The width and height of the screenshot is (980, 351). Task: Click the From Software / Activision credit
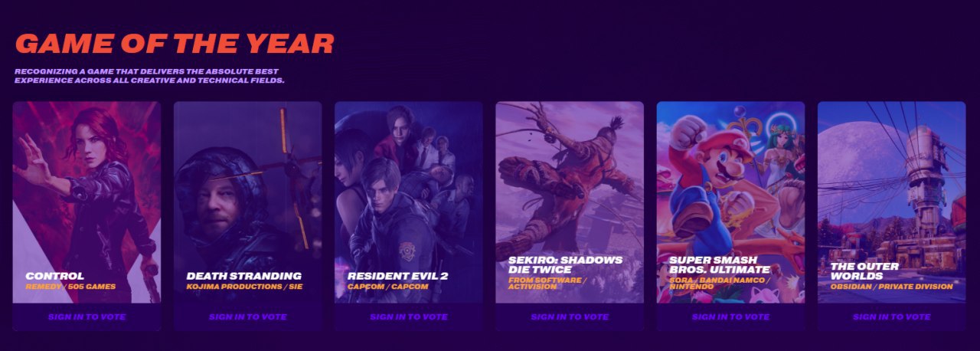547,284
